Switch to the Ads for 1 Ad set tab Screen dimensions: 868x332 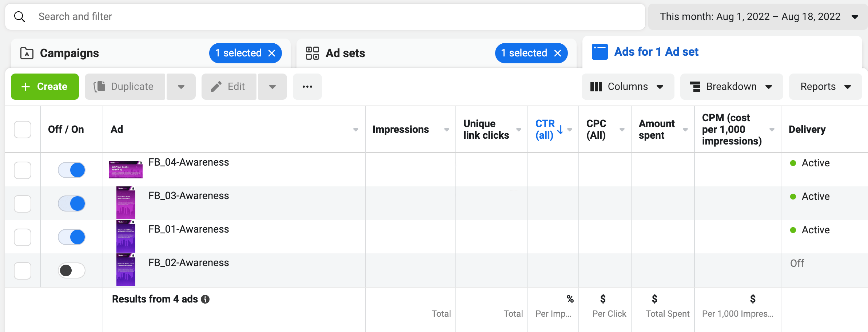click(x=656, y=51)
